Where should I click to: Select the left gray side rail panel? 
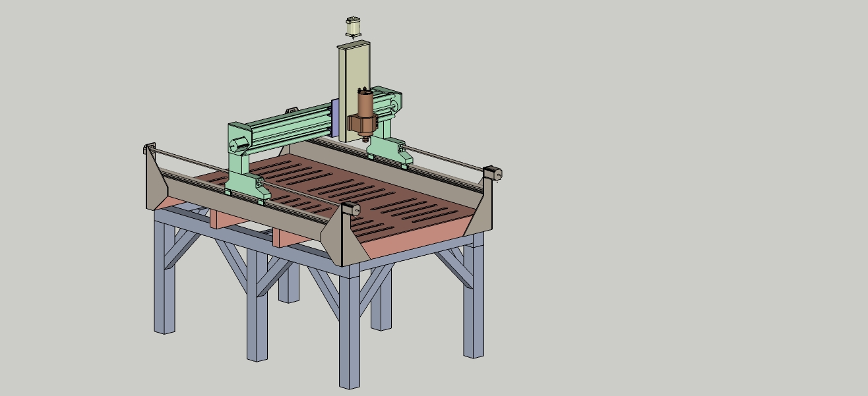[x=198, y=198]
